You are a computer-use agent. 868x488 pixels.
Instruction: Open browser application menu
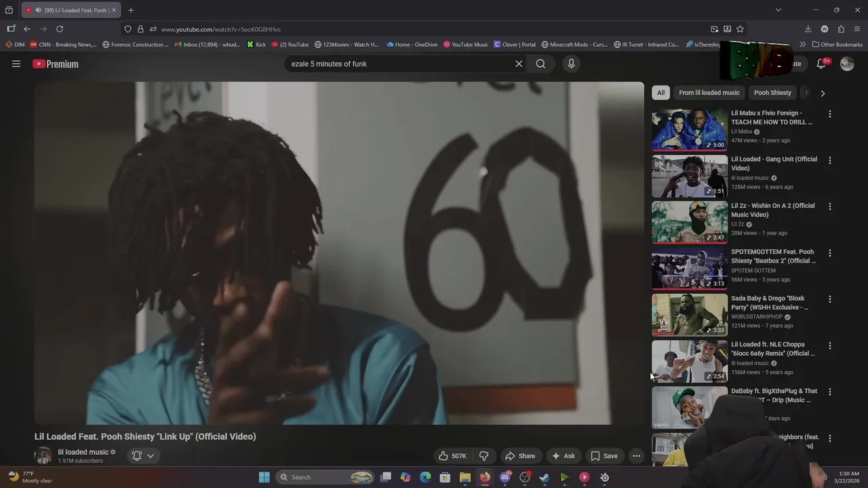pos(857,29)
